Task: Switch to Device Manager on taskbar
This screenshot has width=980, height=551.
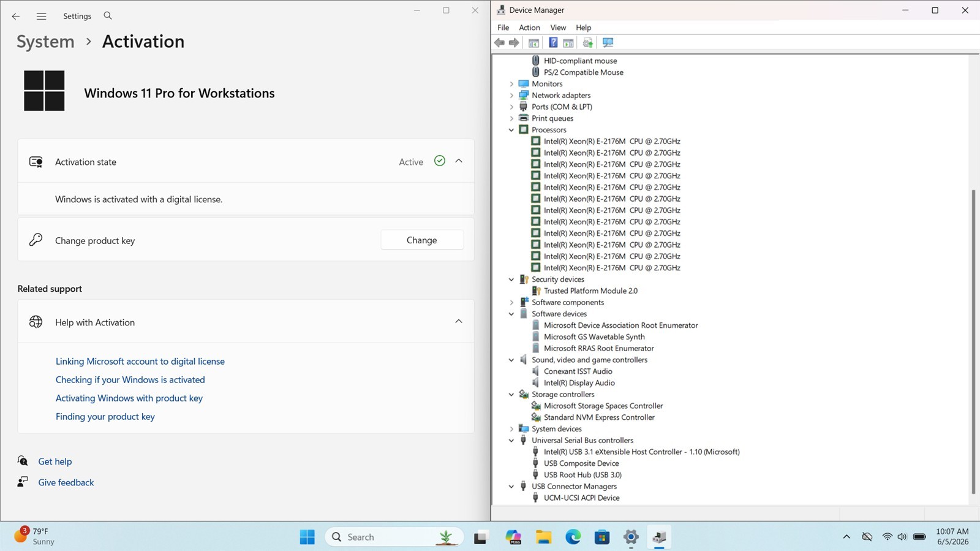Action: tap(659, 537)
